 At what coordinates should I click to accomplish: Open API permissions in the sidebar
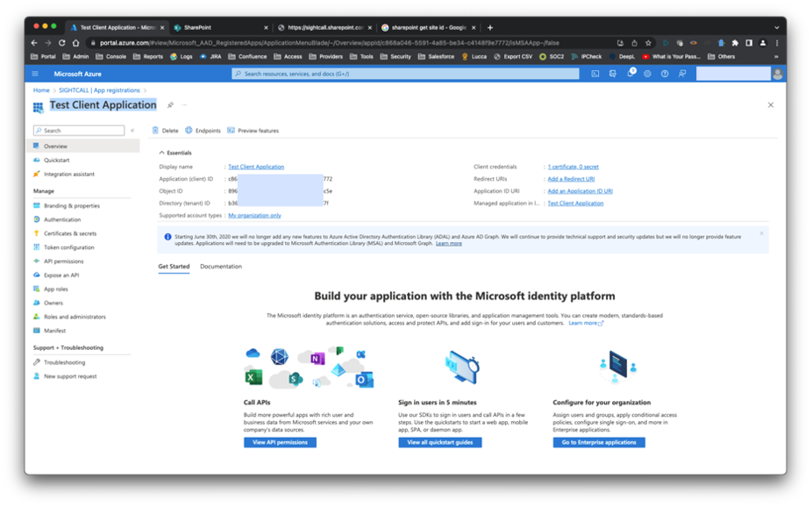tap(63, 261)
